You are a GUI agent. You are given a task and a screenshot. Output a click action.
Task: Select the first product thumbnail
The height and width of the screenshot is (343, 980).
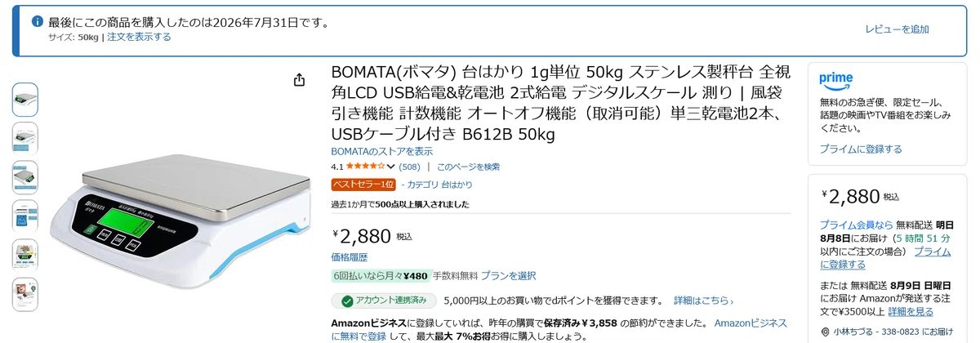tap(24, 100)
